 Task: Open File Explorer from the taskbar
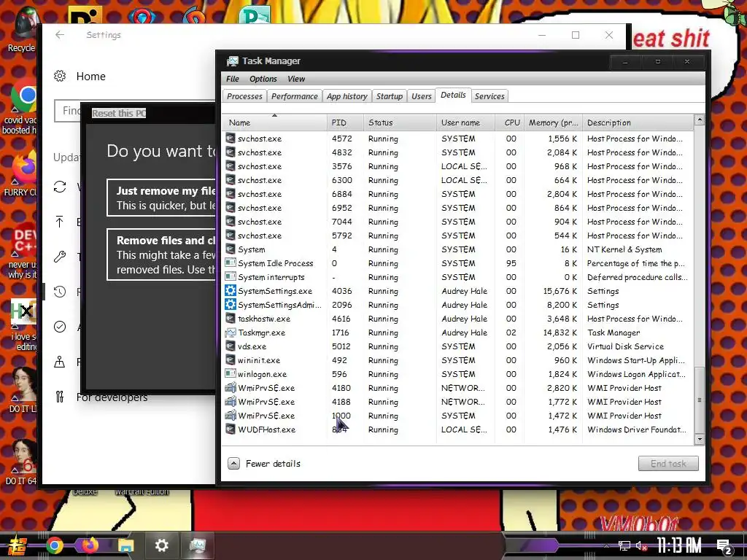point(125,545)
